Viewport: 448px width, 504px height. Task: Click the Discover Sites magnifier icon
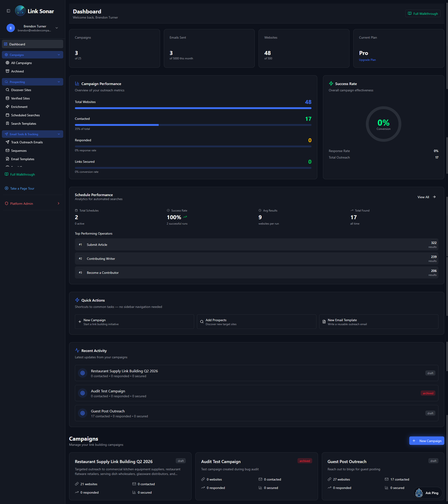pos(7,90)
